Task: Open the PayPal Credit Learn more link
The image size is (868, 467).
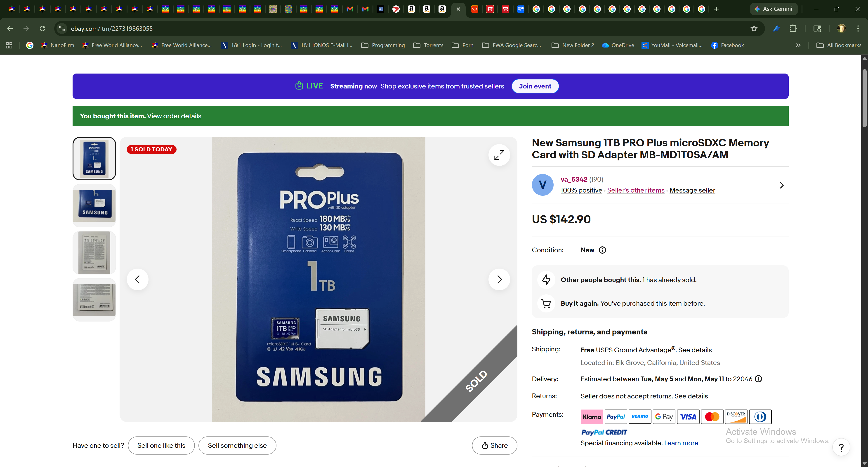Action: tap(681, 443)
